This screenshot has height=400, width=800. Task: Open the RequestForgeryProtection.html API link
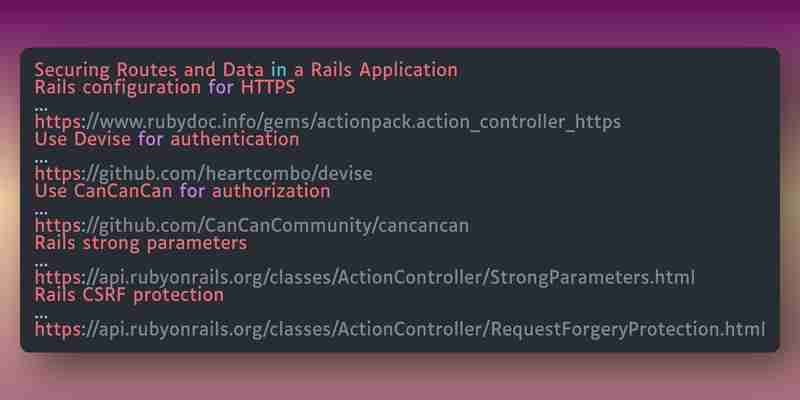pos(400,329)
